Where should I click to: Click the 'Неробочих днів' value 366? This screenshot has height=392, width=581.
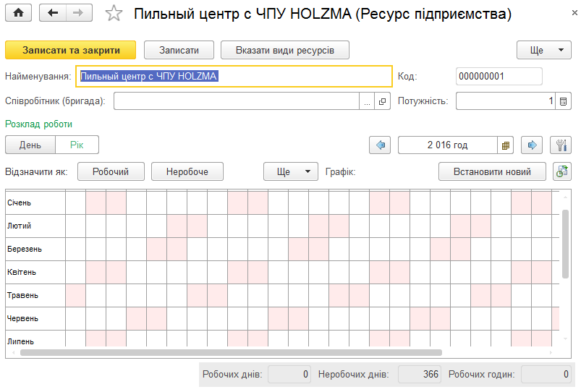pyautogui.click(x=420, y=374)
